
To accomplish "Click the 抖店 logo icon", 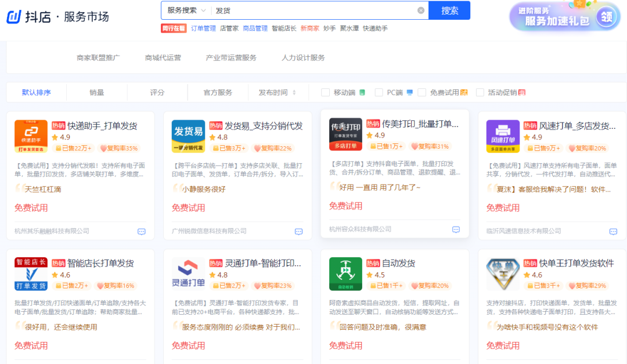I will click(13, 17).
